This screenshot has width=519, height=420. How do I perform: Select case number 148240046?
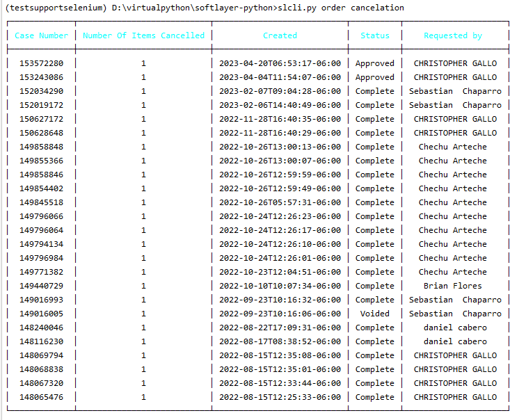pyautogui.click(x=41, y=327)
